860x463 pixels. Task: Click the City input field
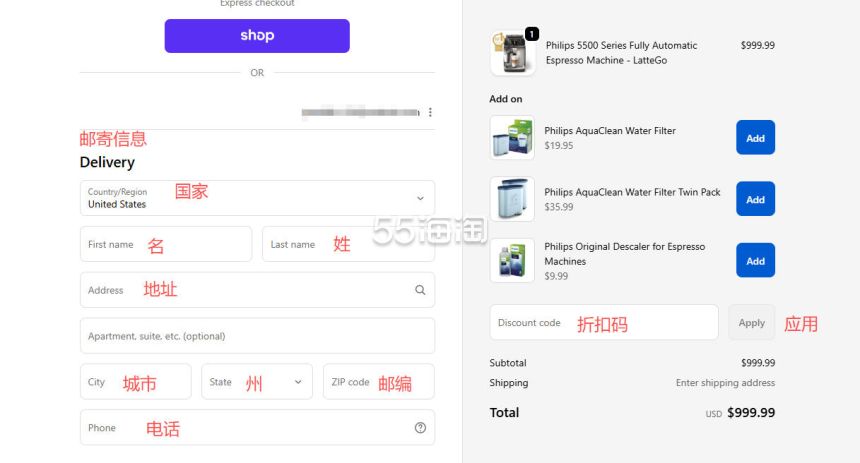pyautogui.click(x=135, y=382)
